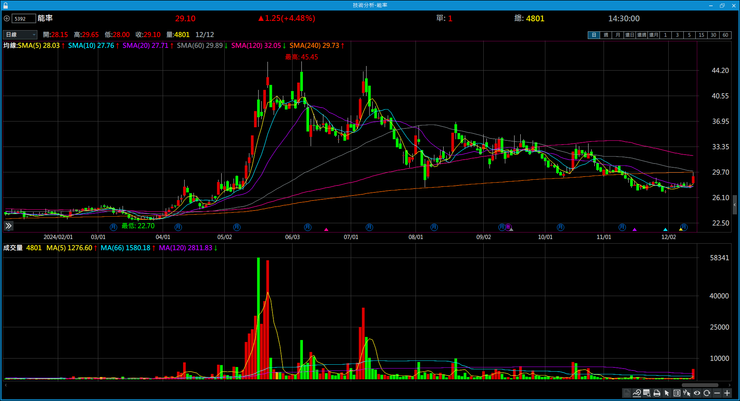This screenshot has width=740, height=401.
Task: Click the stock code input field 5392
Action: (21, 18)
